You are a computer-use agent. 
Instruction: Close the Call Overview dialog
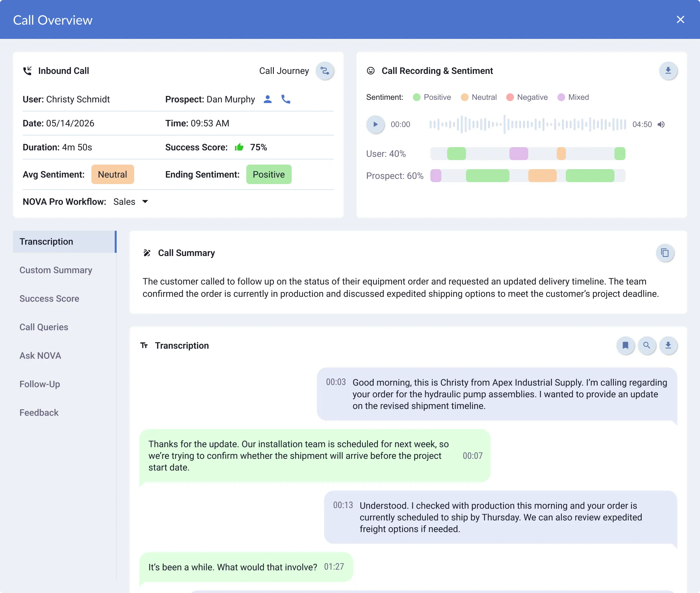pyautogui.click(x=680, y=20)
